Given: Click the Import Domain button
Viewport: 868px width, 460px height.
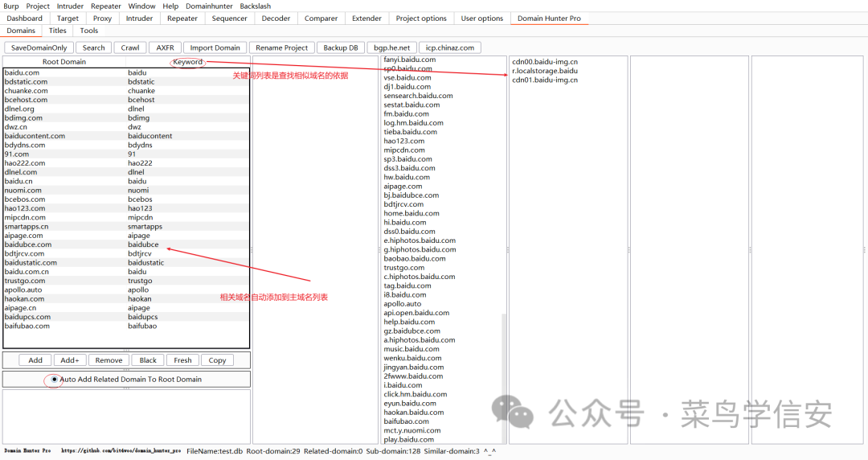Looking at the screenshot, I should tap(215, 47).
